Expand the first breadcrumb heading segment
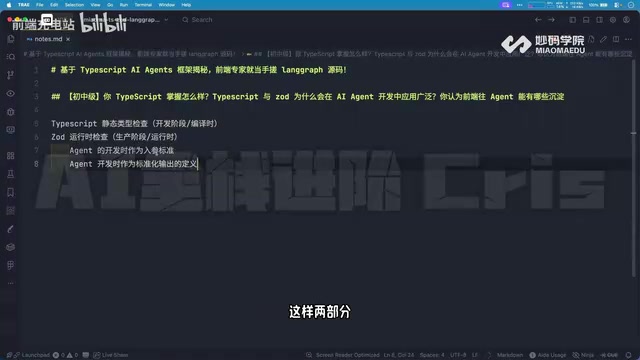This screenshot has width=640, height=360. coord(129,54)
